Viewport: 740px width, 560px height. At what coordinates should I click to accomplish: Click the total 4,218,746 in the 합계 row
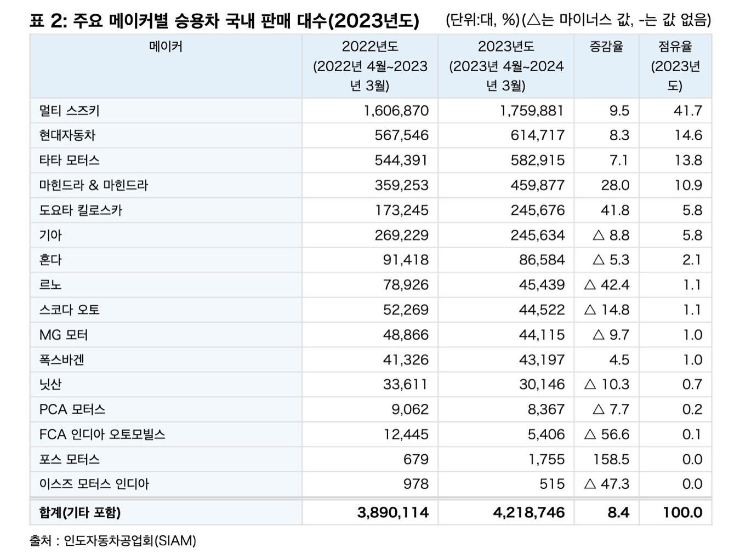click(x=529, y=513)
